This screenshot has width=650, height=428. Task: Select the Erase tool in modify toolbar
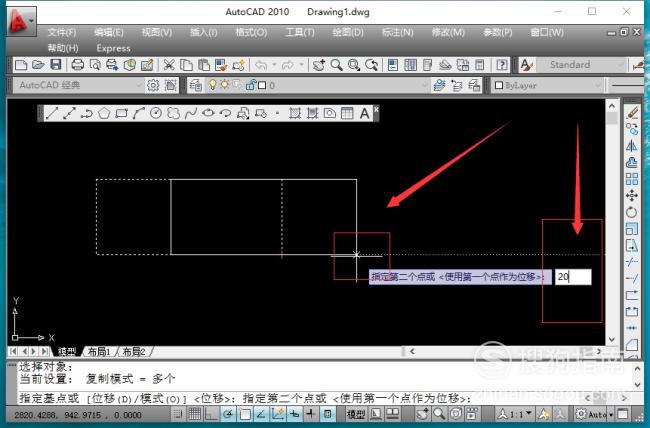tap(632, 112)
